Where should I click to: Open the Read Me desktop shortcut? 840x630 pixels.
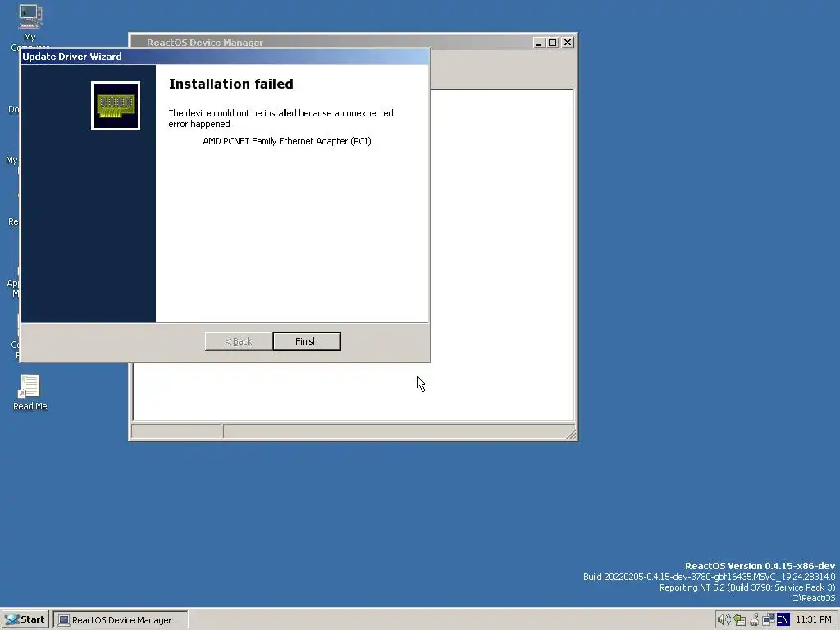pyautogui.click(x=30, y=393)
